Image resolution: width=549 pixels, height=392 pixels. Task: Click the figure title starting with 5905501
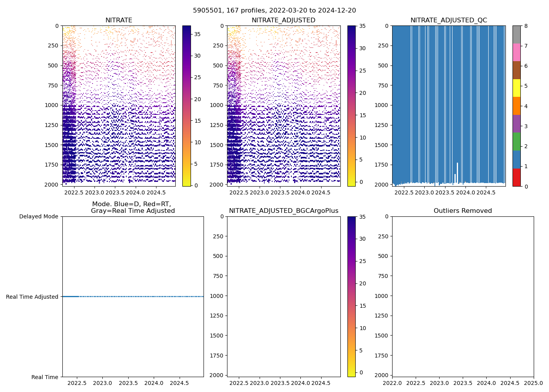click(274, 11)
